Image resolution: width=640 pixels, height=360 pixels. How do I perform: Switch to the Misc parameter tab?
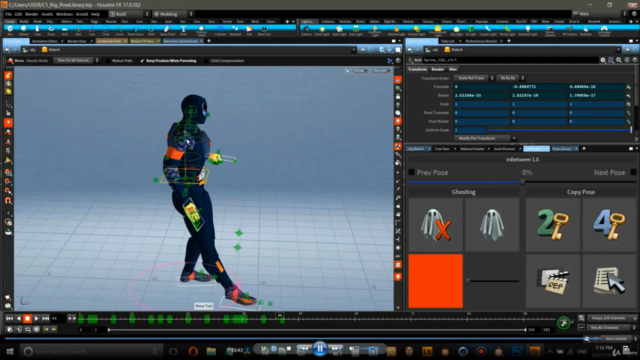pos(453,69)
